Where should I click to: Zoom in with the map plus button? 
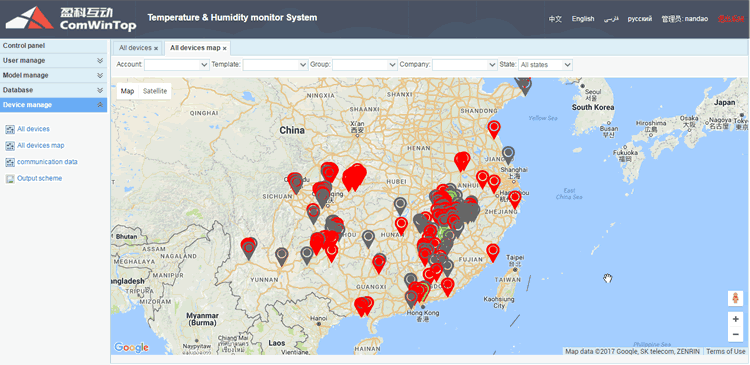pos(735,319)
